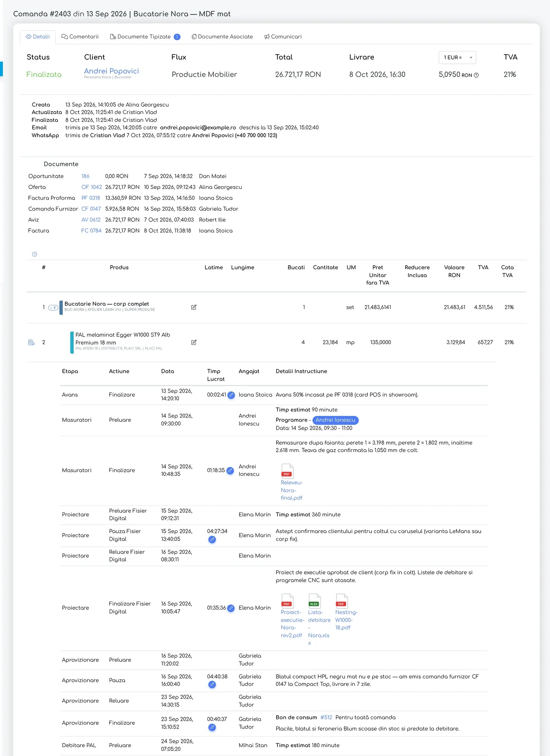Open client Andrei Popovici profile link
Screen dimensions: 550x756
pos(111,71)
